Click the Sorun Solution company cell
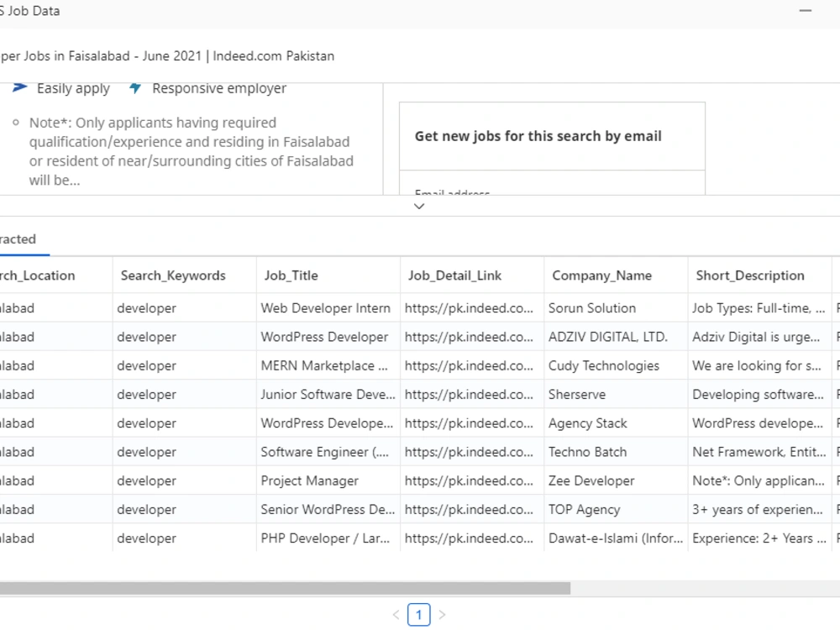840x630 pixels. (x=616, y=308)
